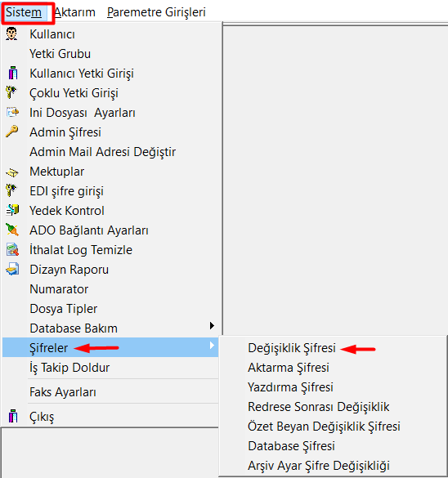Click the İthalat Log Temizle icon
This screenshot has height=478, width=448.
point(12,250)
